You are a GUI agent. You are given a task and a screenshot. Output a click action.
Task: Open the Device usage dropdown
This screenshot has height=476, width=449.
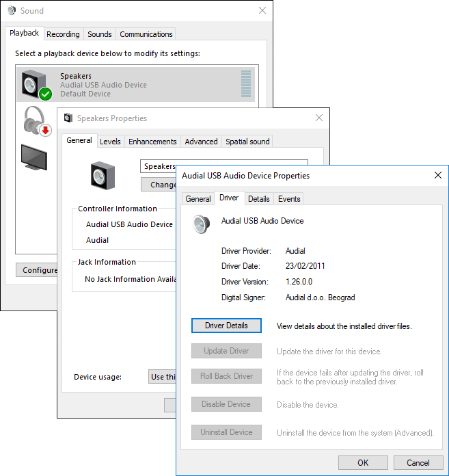162,377
